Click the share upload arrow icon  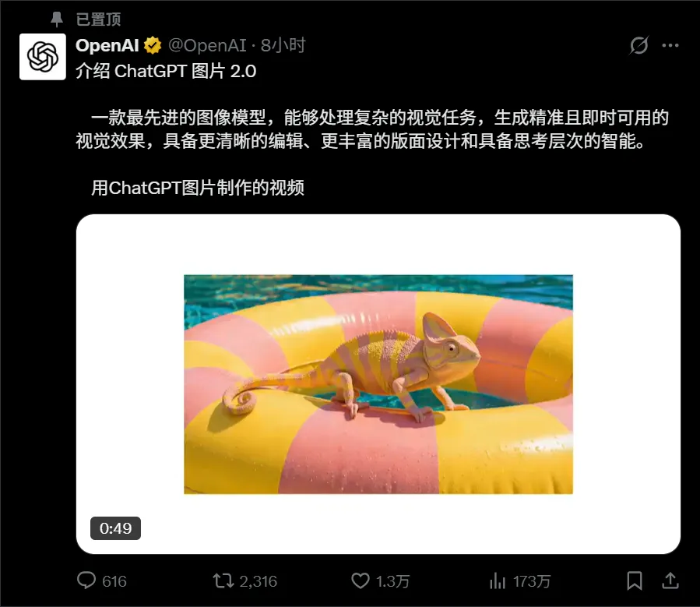coord(670,581)
